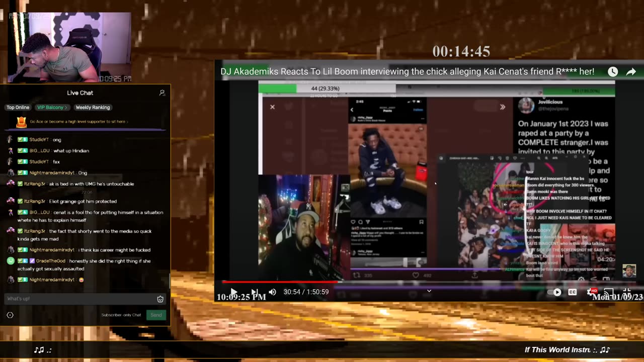Toggle closed captions CC button
This screenshot has height=362, width=644.
573,292
